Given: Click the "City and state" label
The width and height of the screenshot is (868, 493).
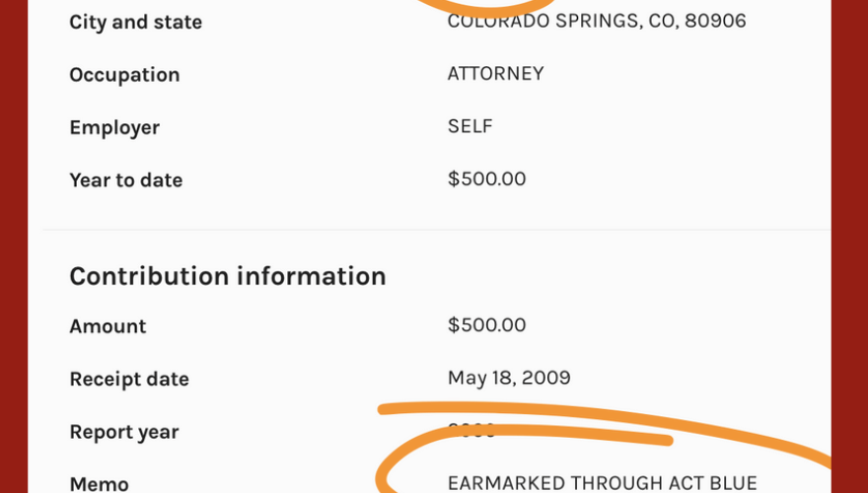Looking at the screenshot, I should tap(135, 22).
